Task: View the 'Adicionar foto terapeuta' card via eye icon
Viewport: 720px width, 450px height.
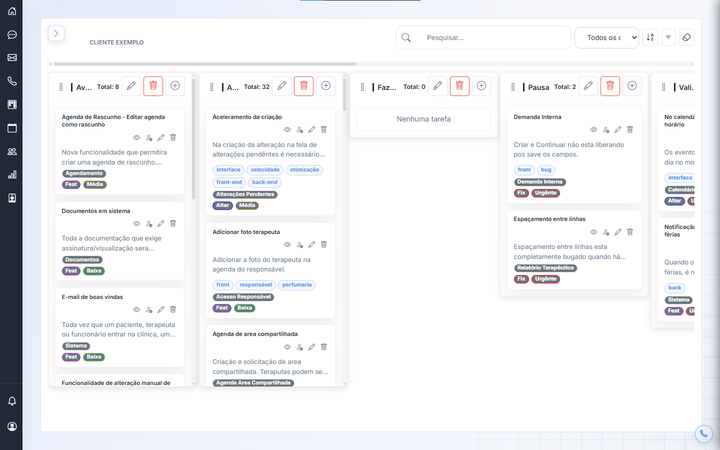Action: [287, 245]
